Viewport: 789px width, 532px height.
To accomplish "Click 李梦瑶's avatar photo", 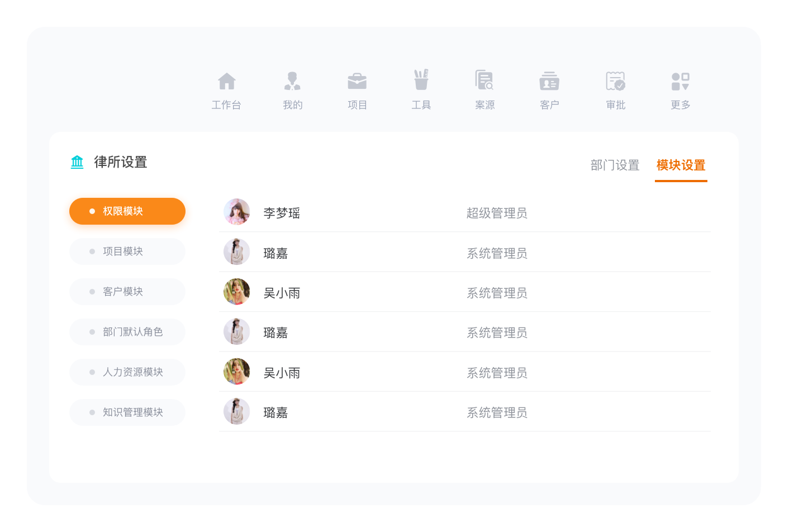I will [237, 212].
